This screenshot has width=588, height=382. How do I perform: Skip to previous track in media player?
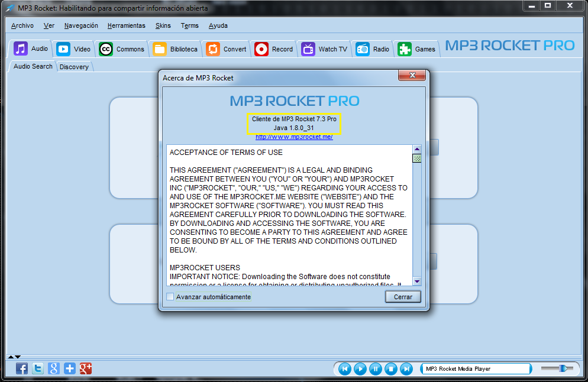tap(345, 369)
